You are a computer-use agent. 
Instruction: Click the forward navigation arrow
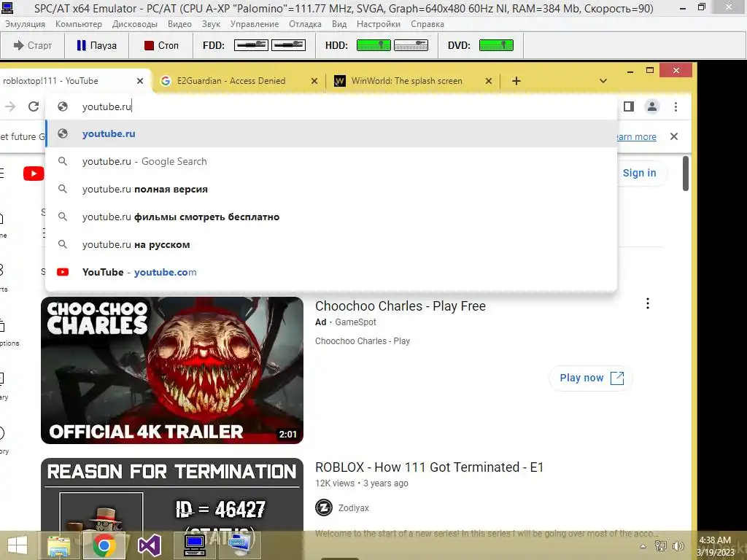10,106
